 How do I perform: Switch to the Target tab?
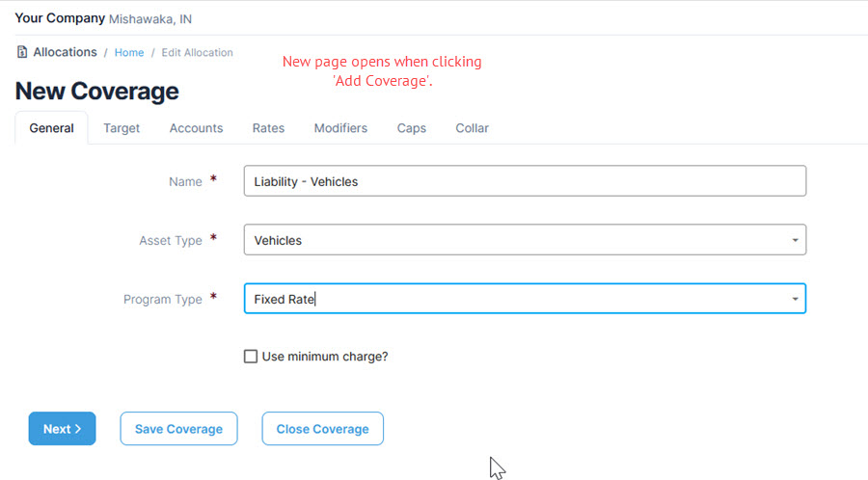(x=122, y=128)
